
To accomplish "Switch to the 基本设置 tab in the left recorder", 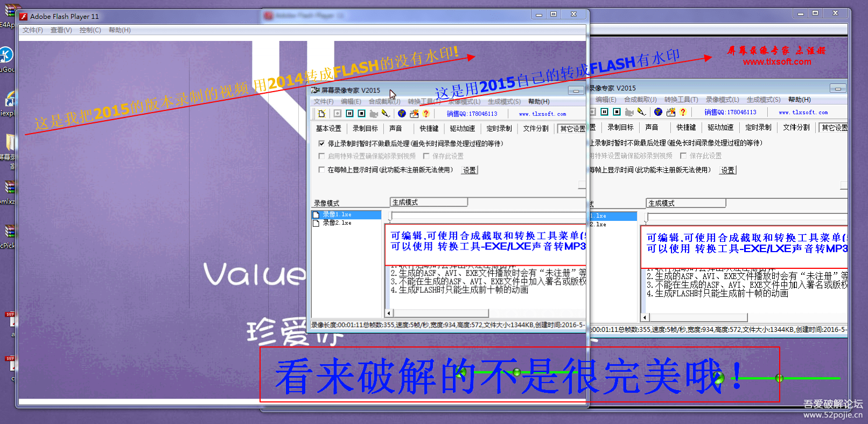I will tap(328, 129).
